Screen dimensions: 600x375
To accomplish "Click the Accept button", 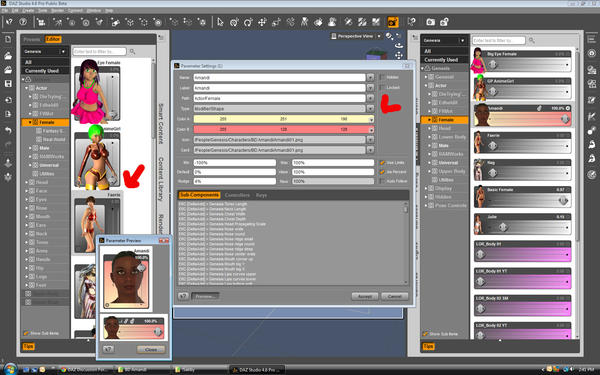I will [x=365, y=296].
